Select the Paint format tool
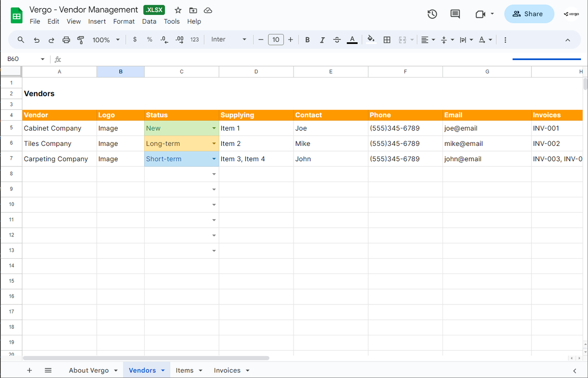This screenshot has height=378, width=588. pyautogui.click(x=81, y=40)
